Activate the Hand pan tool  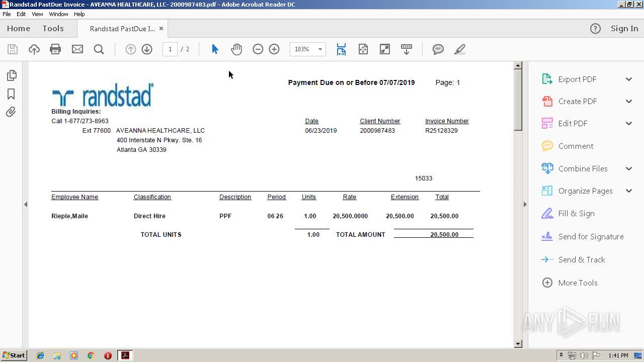(x=236, y=49)
